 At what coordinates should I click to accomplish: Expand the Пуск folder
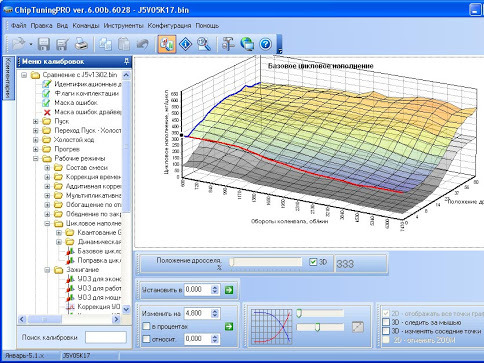36,121
